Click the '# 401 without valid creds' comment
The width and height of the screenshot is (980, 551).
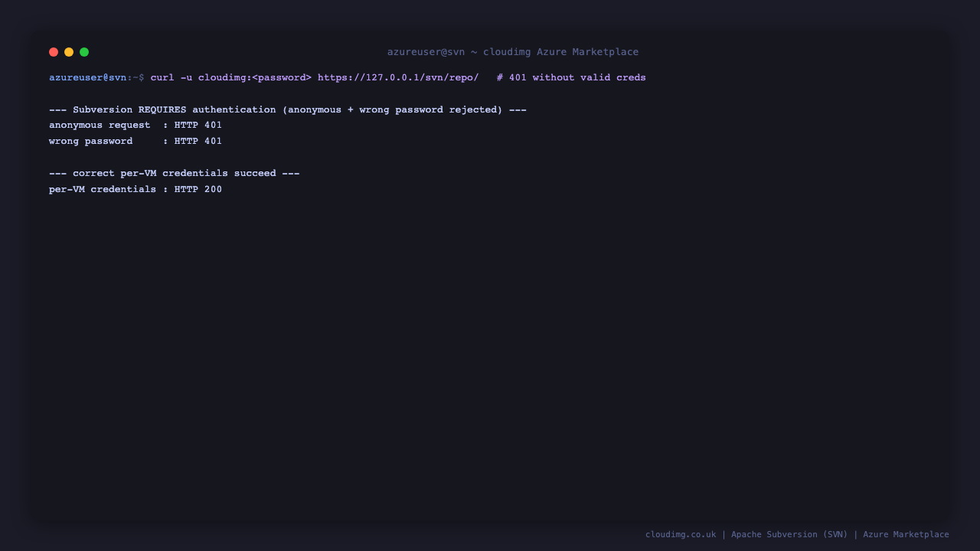[571, 77]
